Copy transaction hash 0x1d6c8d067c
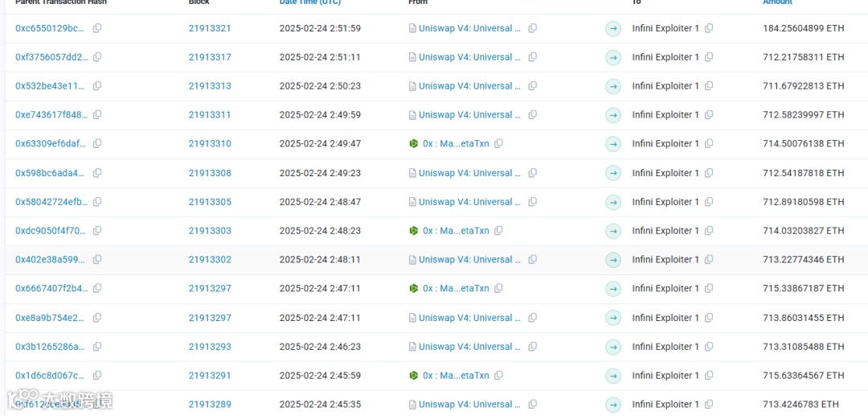Screen dimensions: 868x416 tap(97, 376)
